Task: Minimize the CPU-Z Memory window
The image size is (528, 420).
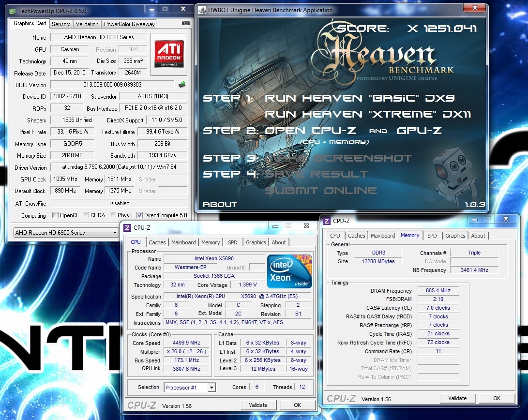Action: tap(475, 219)
